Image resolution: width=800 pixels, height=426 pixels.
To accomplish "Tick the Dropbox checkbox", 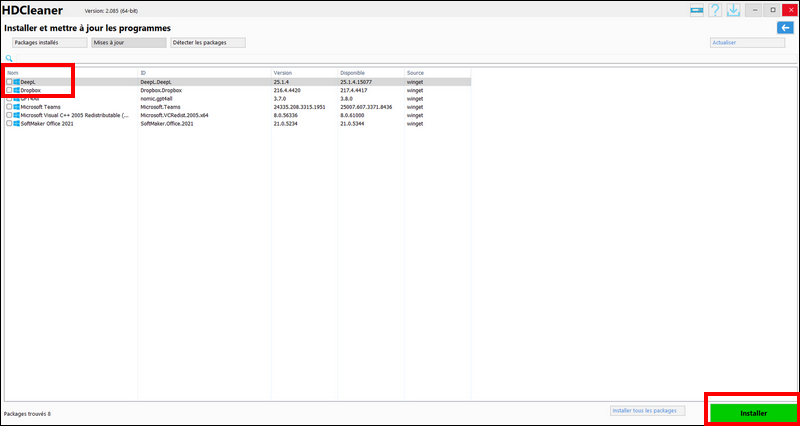I will tap(9, 90).
